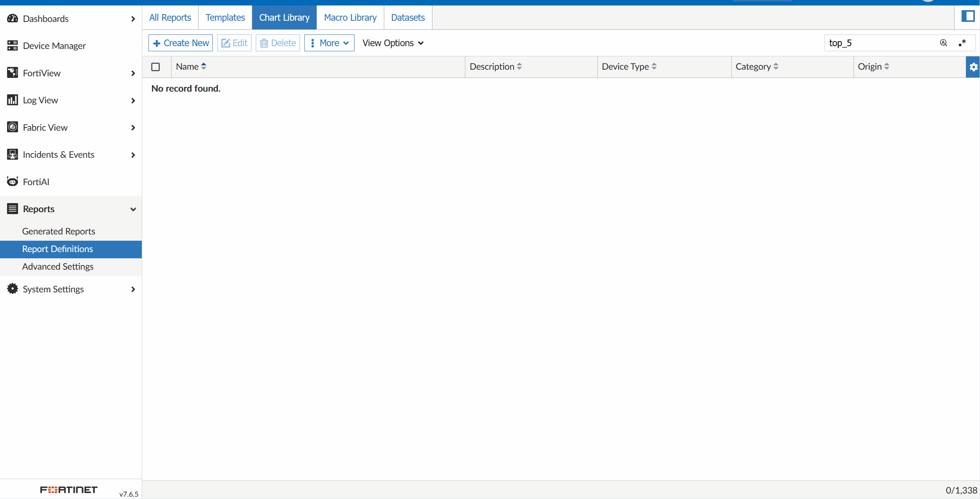This screenshot has width=980, height=499.
Task: Switch to the All Reports tab
Action: (170, 18)
